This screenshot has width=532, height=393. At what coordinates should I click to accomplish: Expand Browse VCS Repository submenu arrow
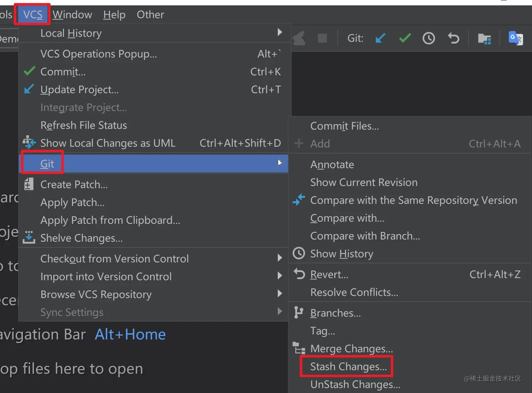point(280,293)
